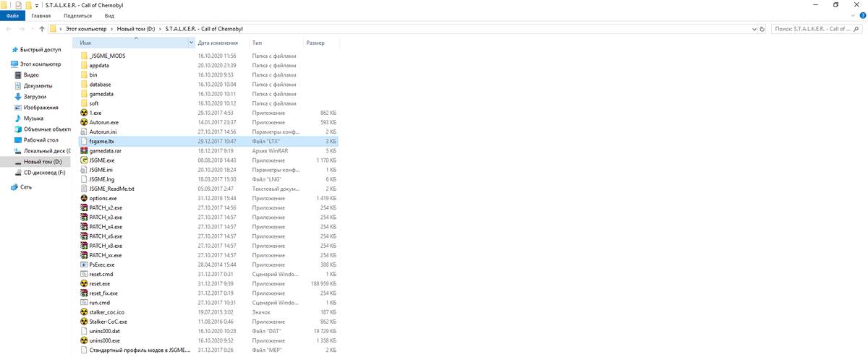Select the Autorun.ini file name

(x=103, y=132)
